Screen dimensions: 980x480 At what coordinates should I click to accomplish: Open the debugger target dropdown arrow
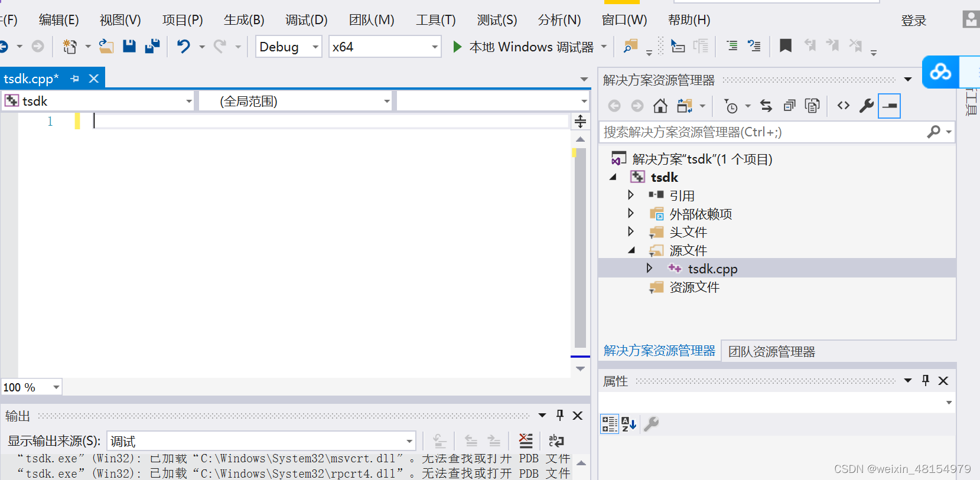click(604, 47)
